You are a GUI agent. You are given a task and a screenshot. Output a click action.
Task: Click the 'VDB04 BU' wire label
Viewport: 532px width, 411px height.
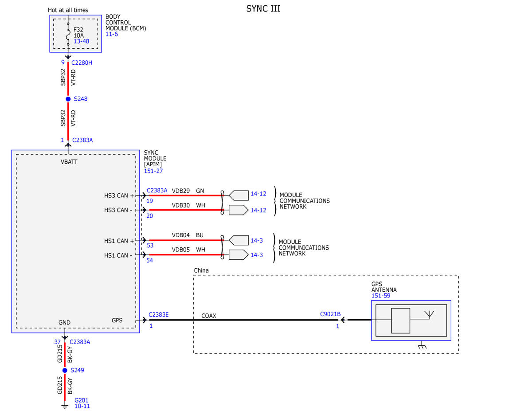pos(188,235)
